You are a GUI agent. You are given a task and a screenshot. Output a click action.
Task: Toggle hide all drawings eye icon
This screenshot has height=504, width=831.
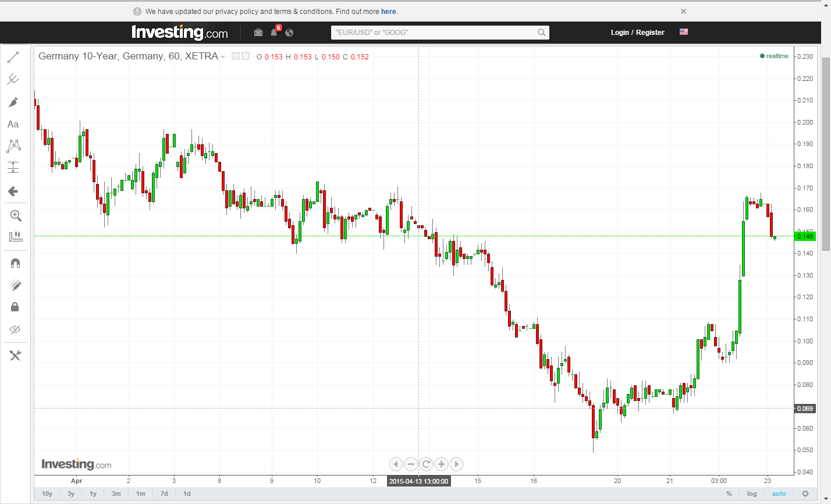16,330
